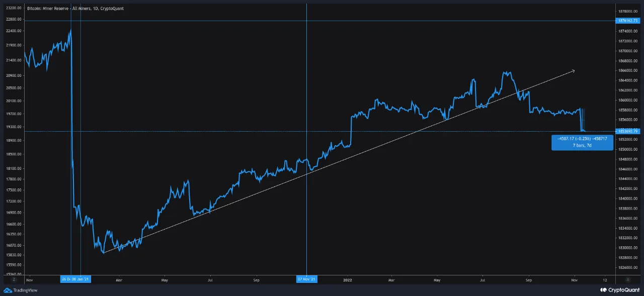The image size is (644, 296).
Task: Click the TradingView logo icon
Action: [8, 290]
